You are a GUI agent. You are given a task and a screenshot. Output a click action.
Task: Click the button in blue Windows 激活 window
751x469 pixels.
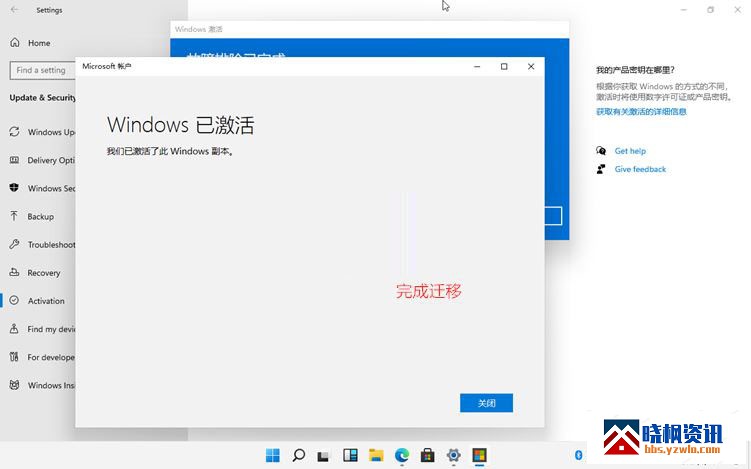point(553,216)
